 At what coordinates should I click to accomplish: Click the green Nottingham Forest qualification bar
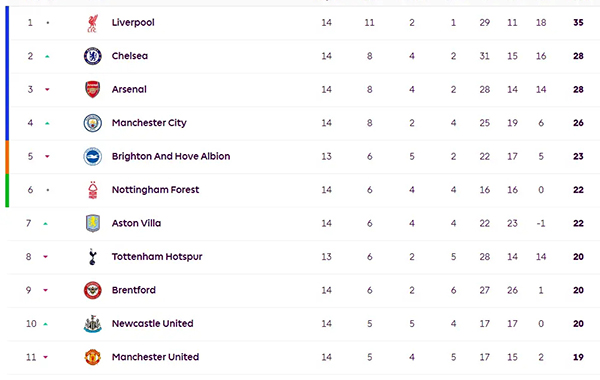[x=7, y=190]
